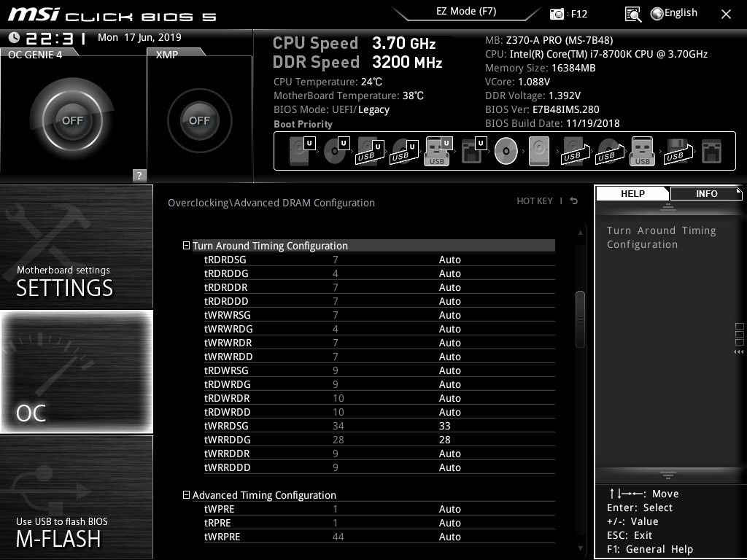This screenshot has height=560, width=747.
Task: Select legacy network boot icon
Action: point(712,151)
